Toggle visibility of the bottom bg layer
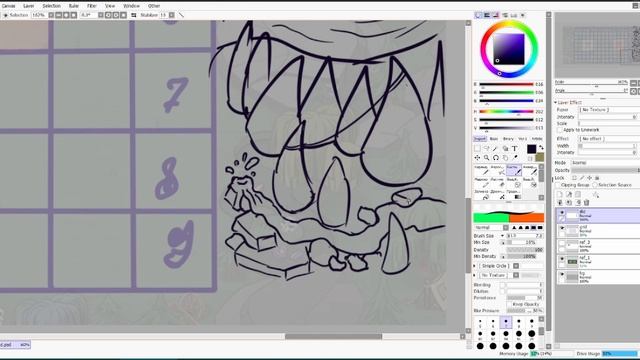This screenshot has width=640, height=360. (562, 275)
